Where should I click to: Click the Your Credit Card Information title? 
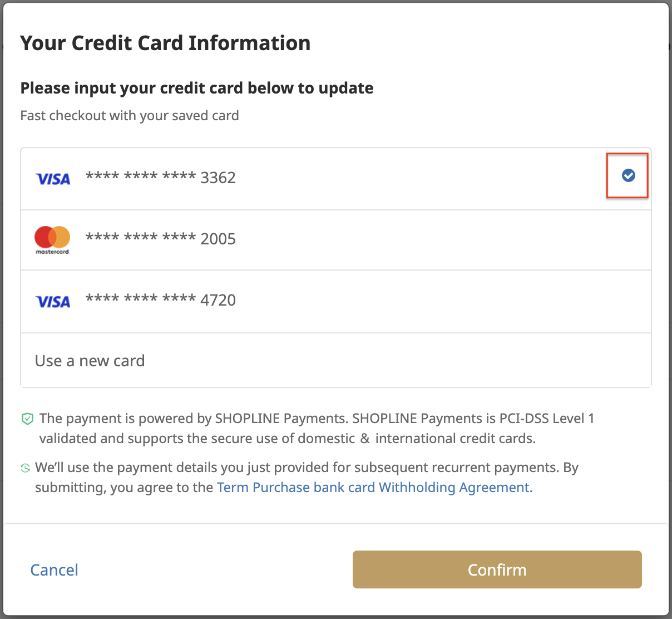tap(165, 43)
